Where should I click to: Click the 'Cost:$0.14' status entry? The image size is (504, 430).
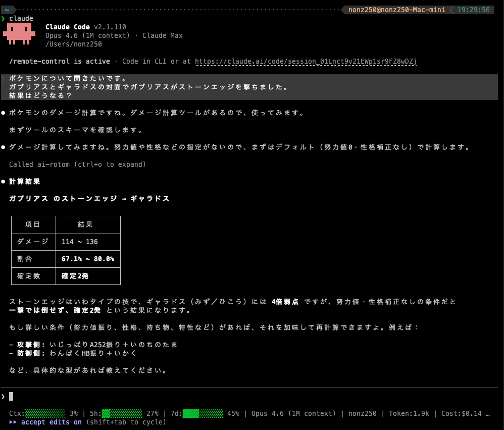[x=461, y=413]
